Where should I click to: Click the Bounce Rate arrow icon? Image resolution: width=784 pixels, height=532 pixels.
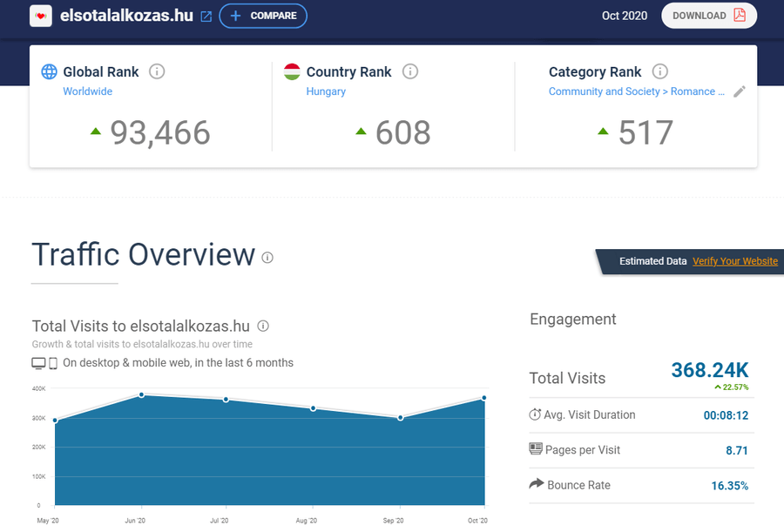537,483
